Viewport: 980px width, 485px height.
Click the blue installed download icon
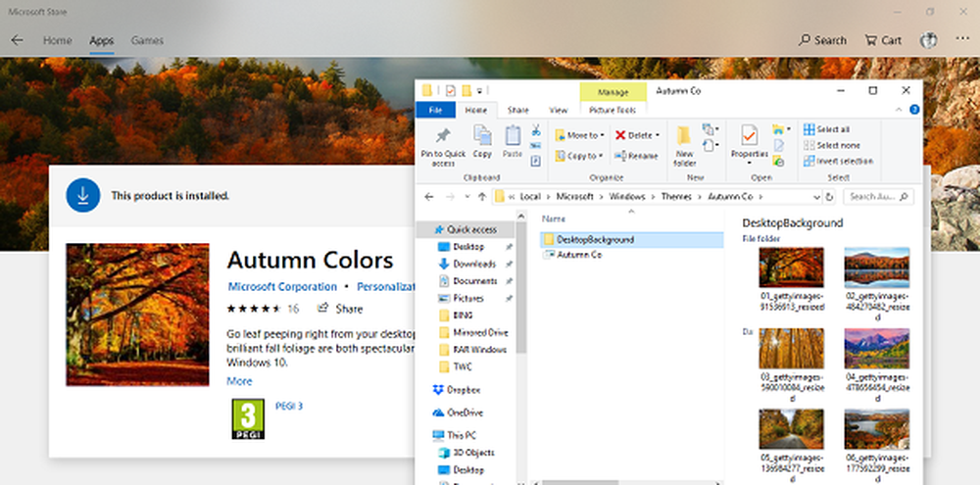[x=83, y=195]
